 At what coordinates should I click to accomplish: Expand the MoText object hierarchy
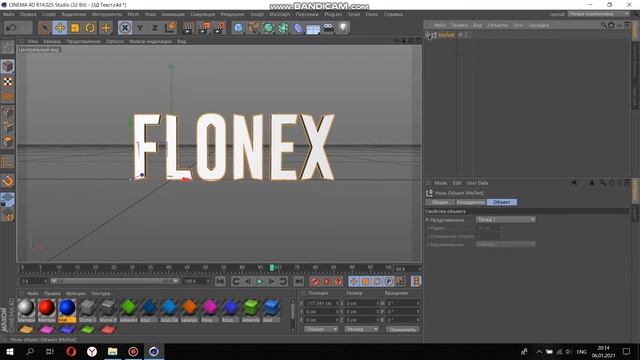tap(428, 35)
